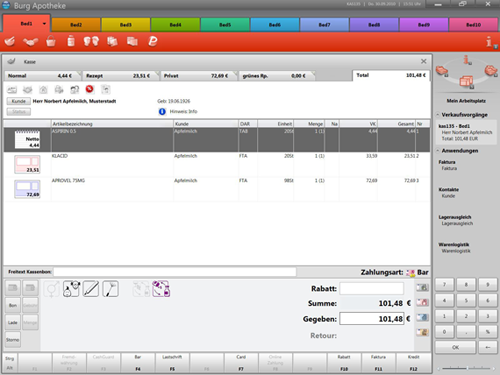Switch to the Bed4 tab
This screenshot has height=375, width=500.
coord(175,25)
